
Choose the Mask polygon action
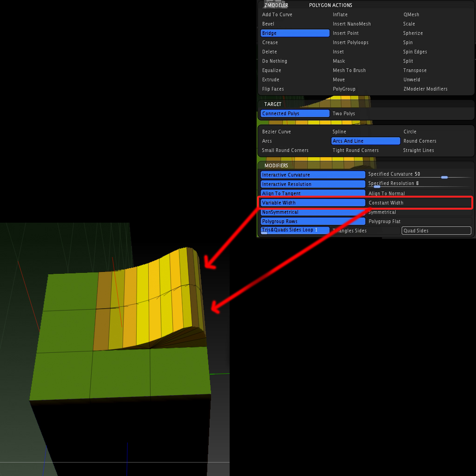339,61
